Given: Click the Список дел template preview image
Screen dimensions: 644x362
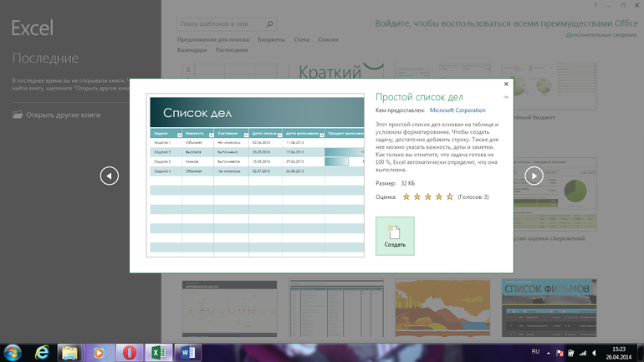Looking at the screenshot, I should pos(255,176).
